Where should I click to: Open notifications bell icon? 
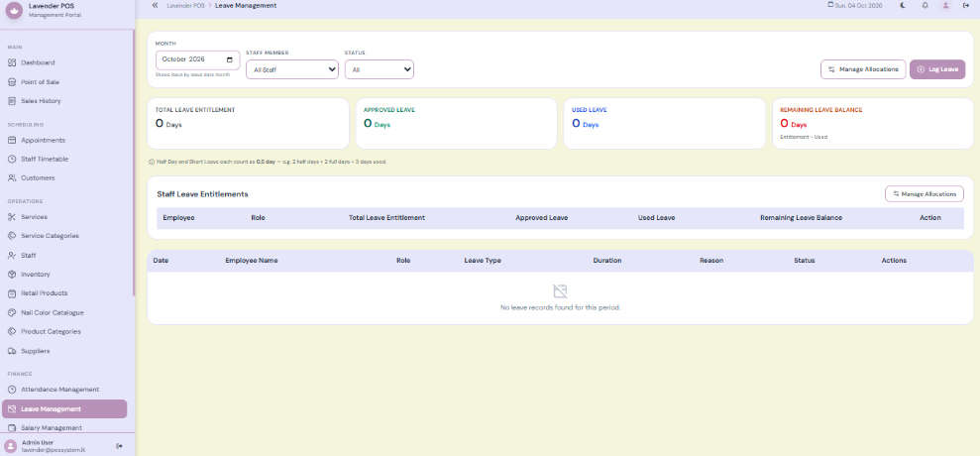click(x=925, y=5)
